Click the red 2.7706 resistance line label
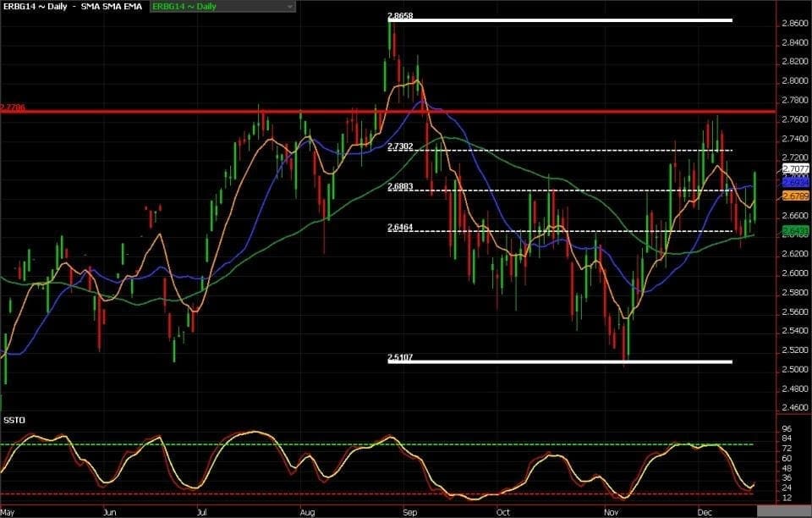Screen dimensions: 812x518 (13, 107)
